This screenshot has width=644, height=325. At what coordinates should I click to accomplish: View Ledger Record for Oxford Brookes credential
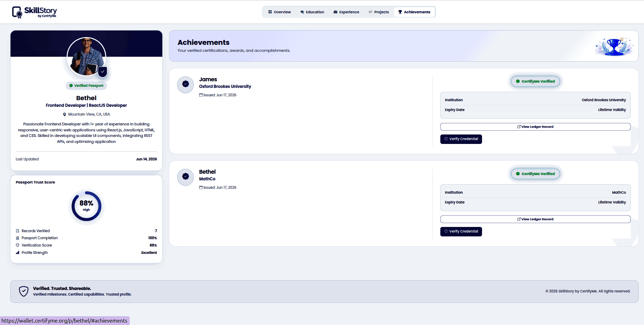pos(535,127)
